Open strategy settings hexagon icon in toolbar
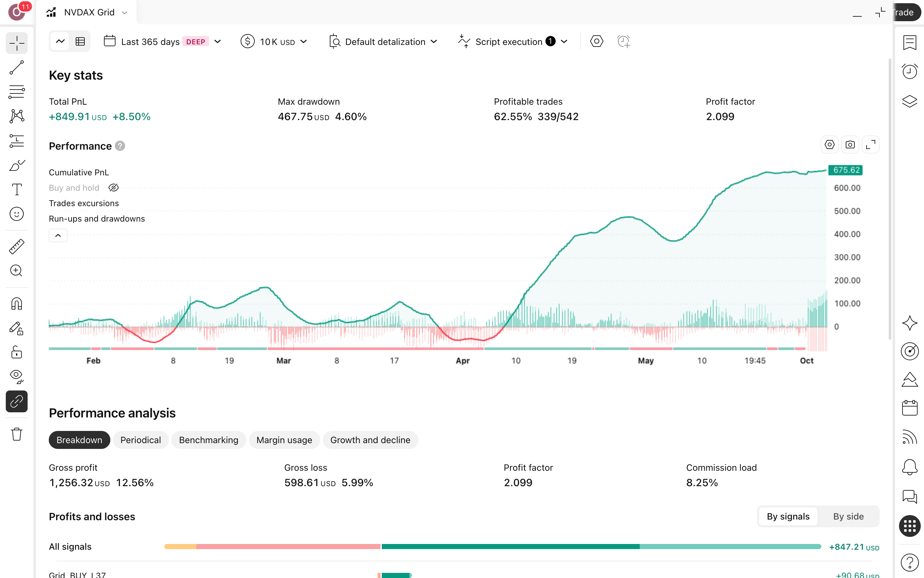This screenshot has height=578, width=924. pyautogui.click(x=596, y=41)
